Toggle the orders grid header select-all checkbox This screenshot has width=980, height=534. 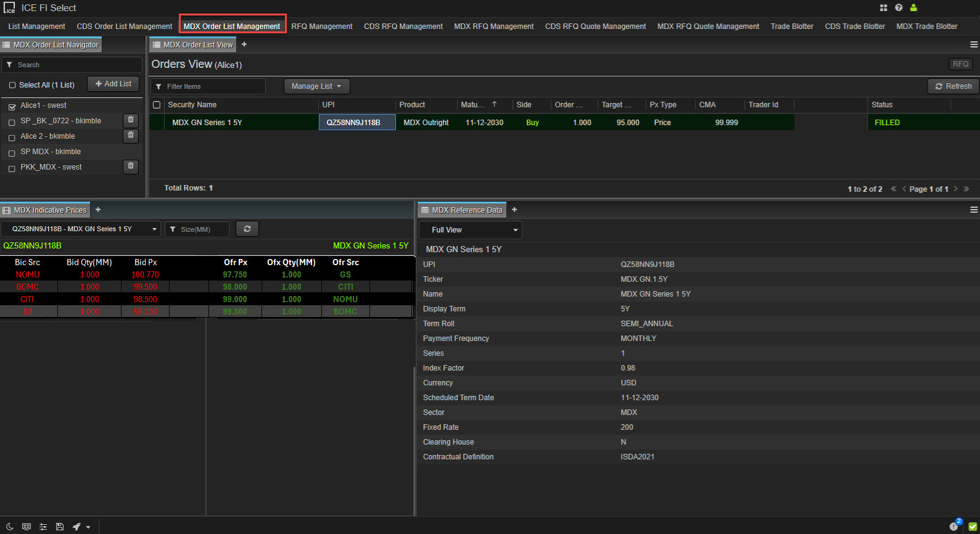(x=157, y=105)
